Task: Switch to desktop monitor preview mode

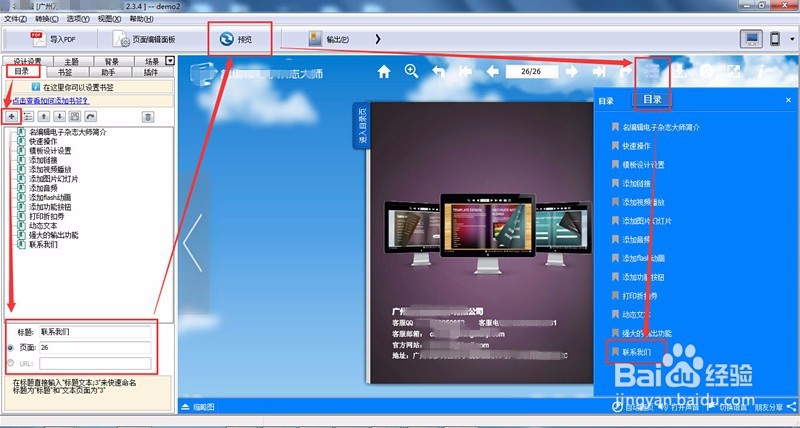Action: 752,39
